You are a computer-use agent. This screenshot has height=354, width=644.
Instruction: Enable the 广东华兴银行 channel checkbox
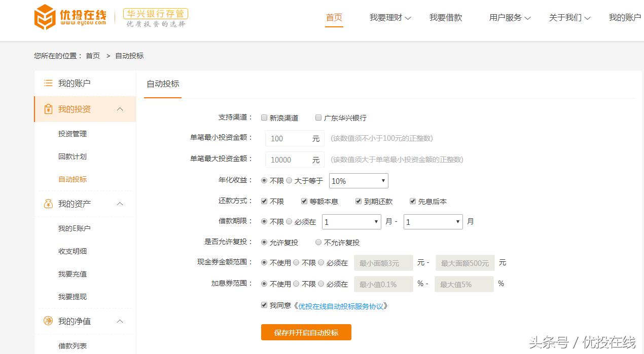[318, 117]
